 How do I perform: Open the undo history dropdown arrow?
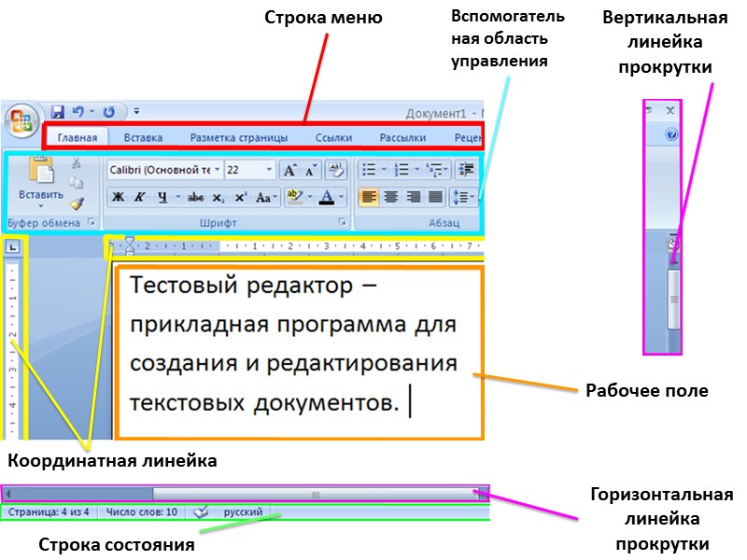(92, 112)
